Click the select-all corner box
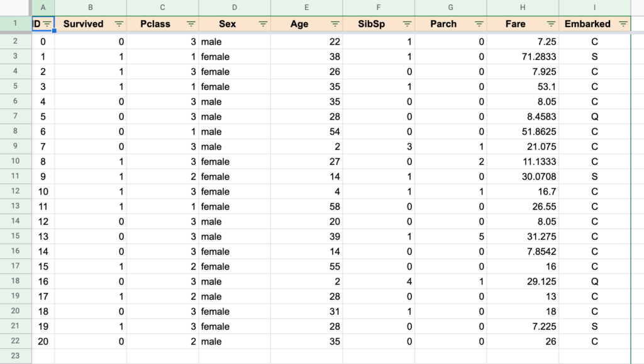The height and width of the screenshot is (364, 644). pyautogui.click(x=16, y=8)
